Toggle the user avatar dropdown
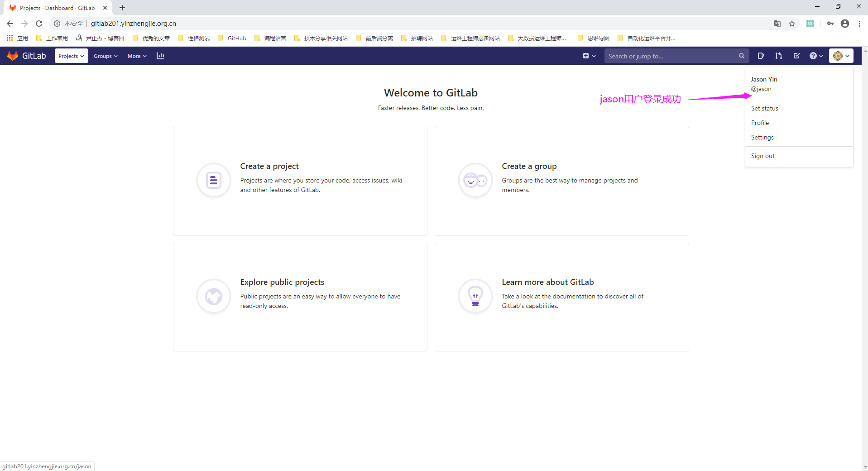Image resolution: width=868 pixels, height=471 pixels. (841, 56)
